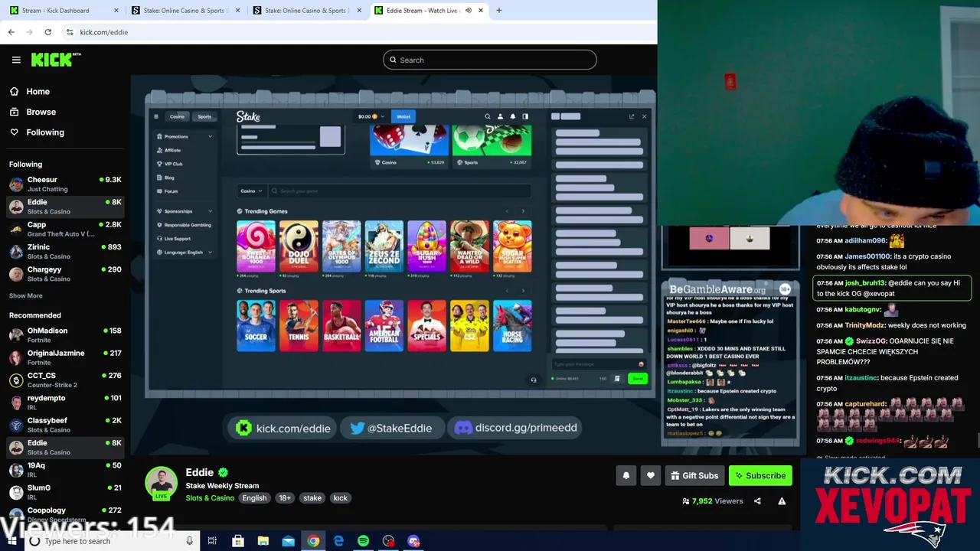The height and width of the screenshot is (551, 980).
Task: Open 19Aq recommended channel
Action: (65, 470)
